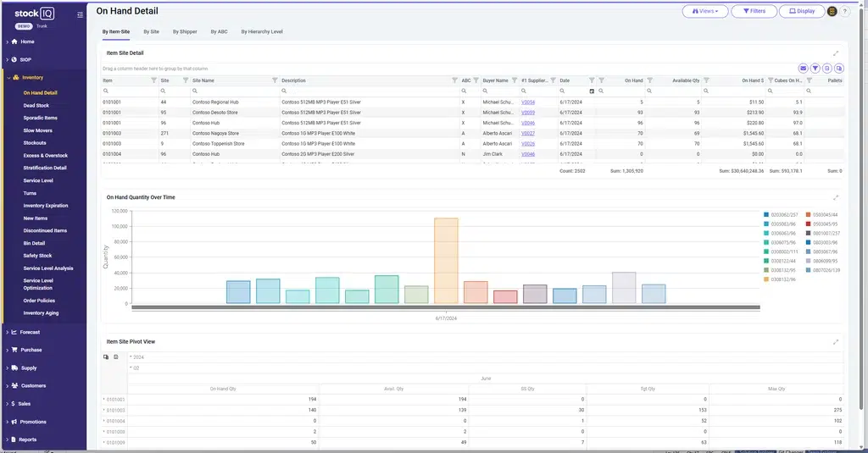
Task: Click the copy icon in Pivot View toolbar
Action: pyautogui.click(x=106, y=356)
